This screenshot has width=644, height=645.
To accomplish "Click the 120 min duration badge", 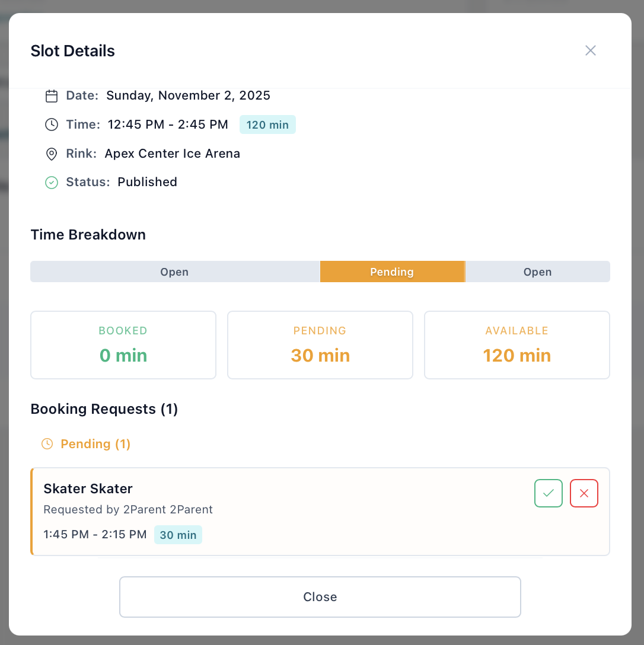I will click(x=267, y=124).
